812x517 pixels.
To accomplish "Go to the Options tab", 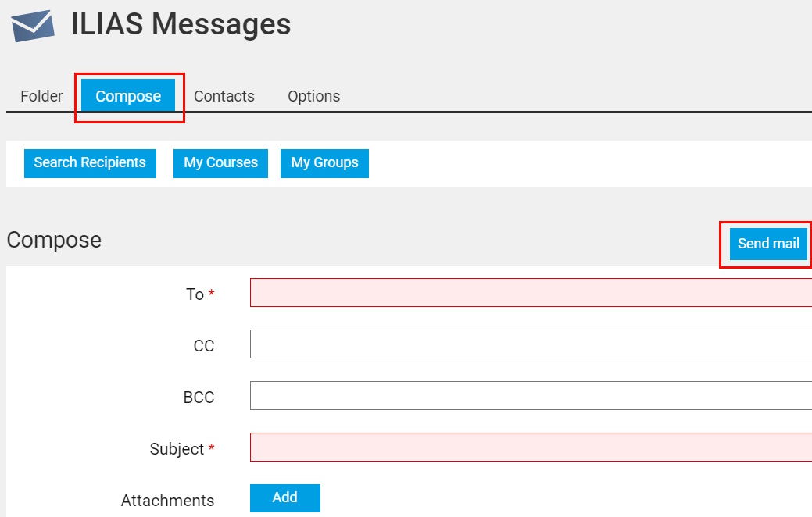I will click(x=313, y=96).
